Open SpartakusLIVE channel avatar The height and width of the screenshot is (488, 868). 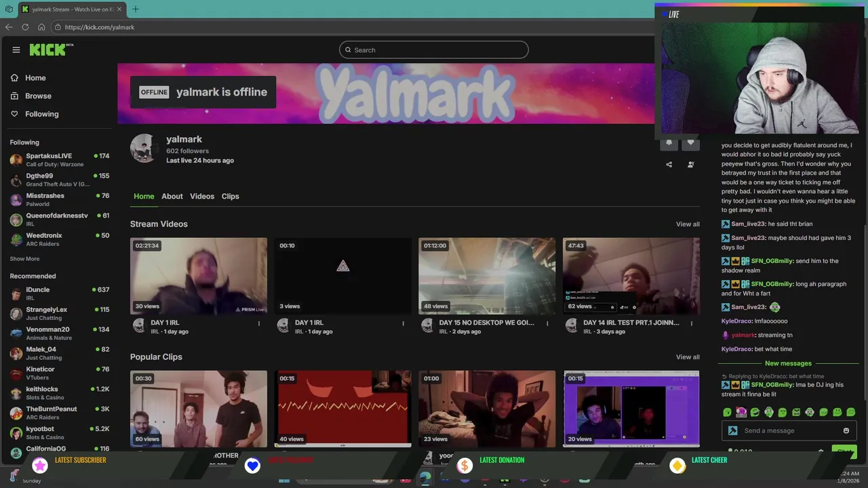16,160
